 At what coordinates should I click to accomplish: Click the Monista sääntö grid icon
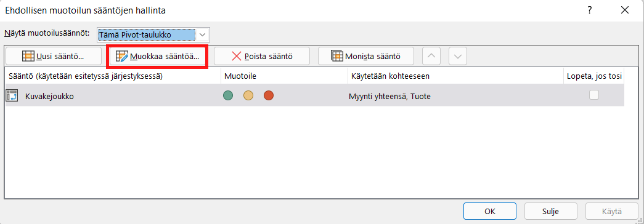point(336,56)
